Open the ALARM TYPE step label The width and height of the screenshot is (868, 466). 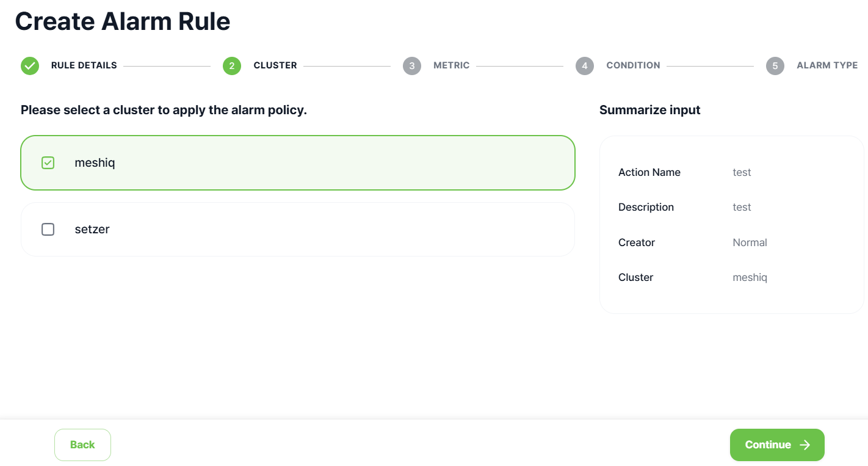pyautogui.click(x=827, y=65)
